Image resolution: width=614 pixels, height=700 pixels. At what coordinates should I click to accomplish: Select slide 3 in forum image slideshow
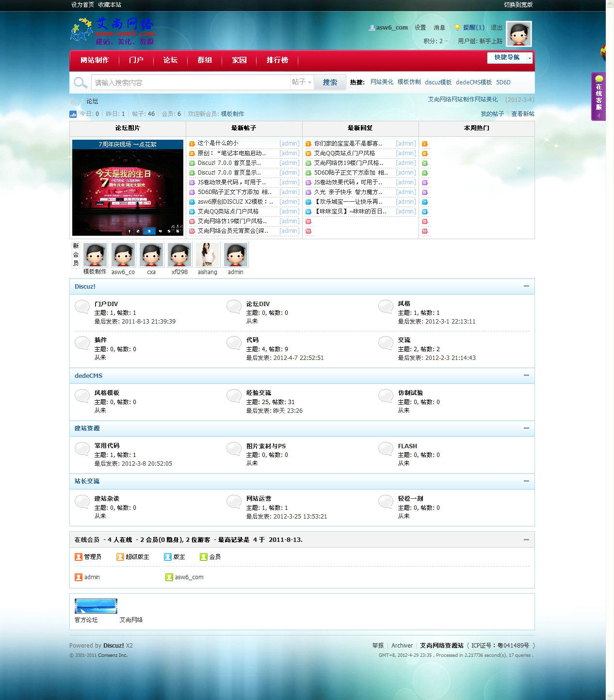149,231
